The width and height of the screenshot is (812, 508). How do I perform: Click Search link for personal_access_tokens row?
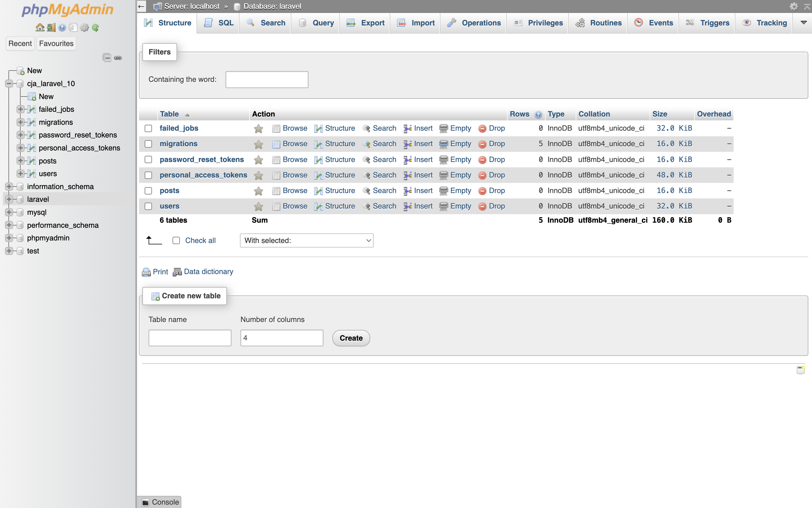tap(385, 175)
